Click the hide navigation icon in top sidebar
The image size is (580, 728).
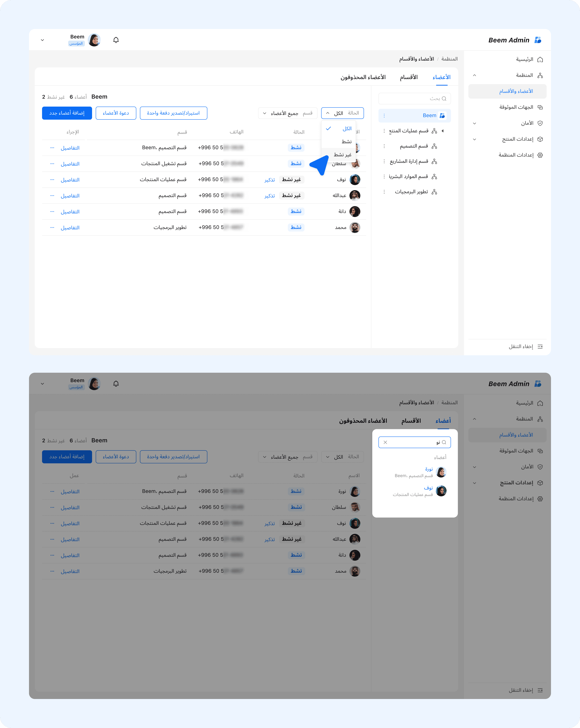click(x=540, y=346)
